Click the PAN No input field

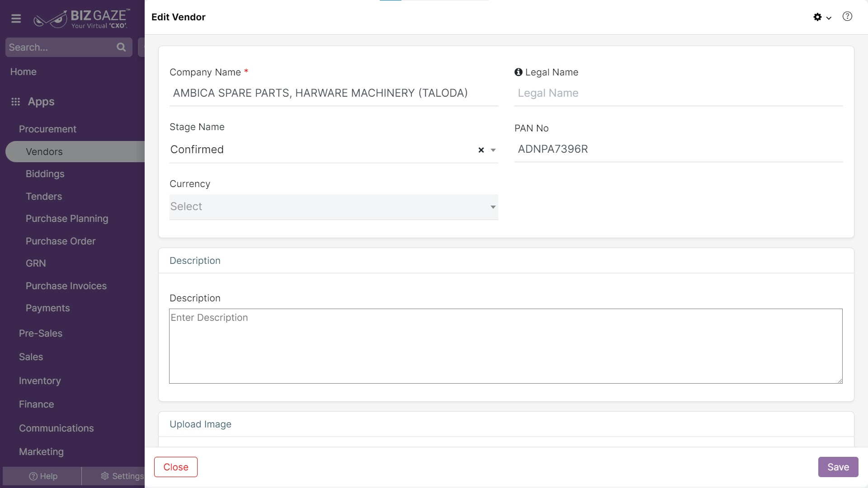tap(678, 149)
